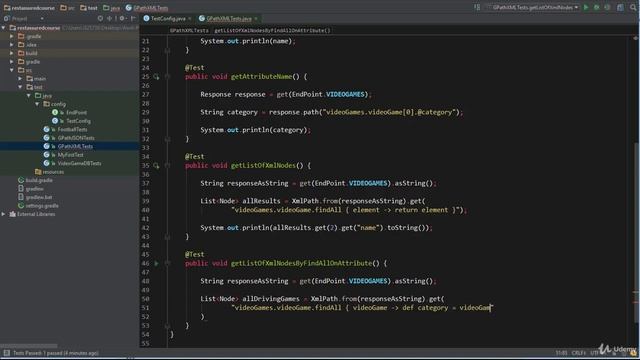
Task: Click the scroll-from-source target icon in Project panel
Action: tap(100, 18)
